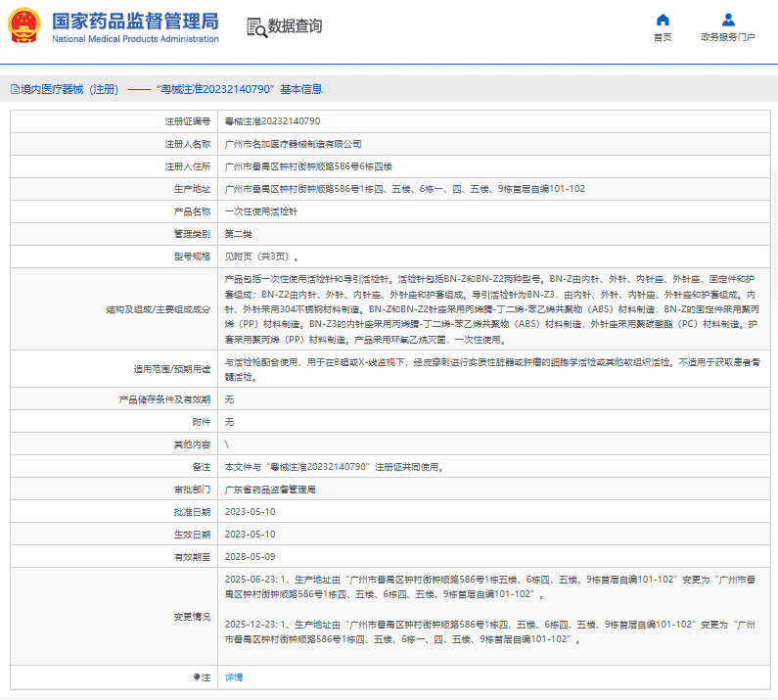Click the National Medical Products Administration English text

(x=135, y=38)
